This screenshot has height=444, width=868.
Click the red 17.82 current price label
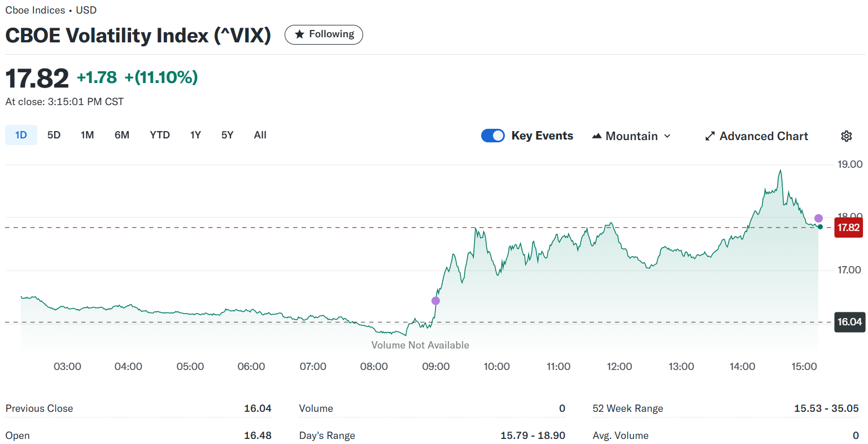pyautogui.click(x=848, y=228)
